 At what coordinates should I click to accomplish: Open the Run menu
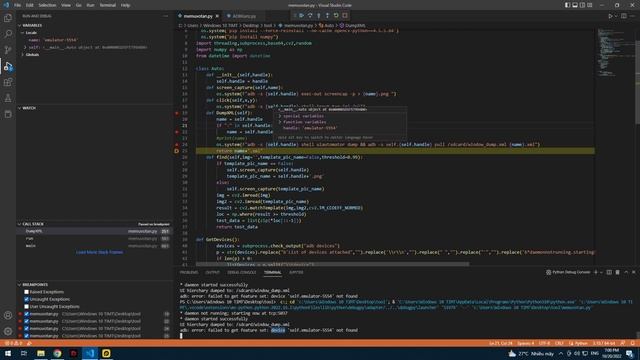click(90, 5)
